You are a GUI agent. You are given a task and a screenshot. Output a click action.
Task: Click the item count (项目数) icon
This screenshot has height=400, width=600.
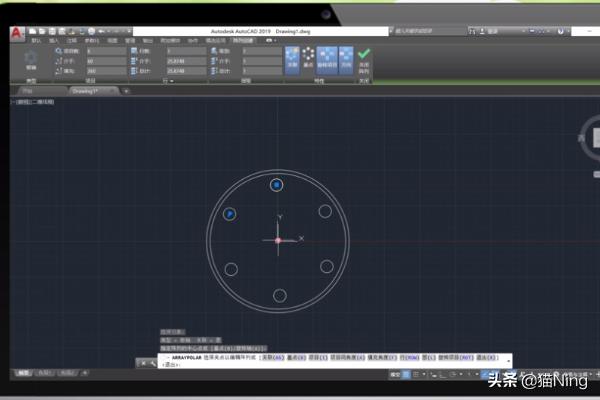coord(59,51)
